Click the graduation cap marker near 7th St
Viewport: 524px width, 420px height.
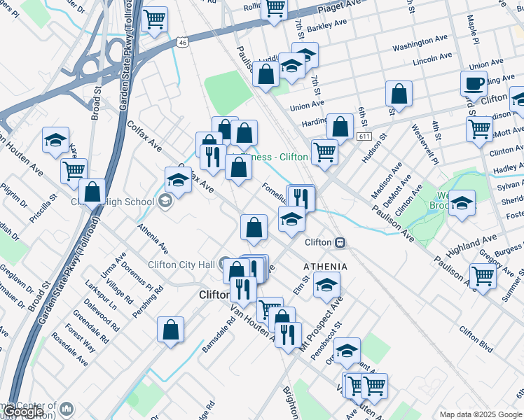(x=305, y=55)
